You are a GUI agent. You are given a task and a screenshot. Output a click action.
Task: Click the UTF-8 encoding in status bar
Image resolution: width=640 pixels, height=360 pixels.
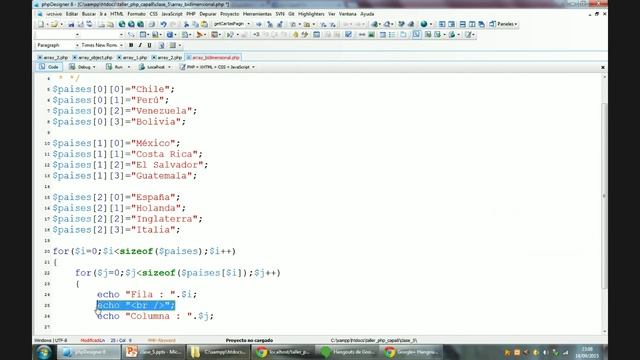pyautogui.click(x=61, y=340)
